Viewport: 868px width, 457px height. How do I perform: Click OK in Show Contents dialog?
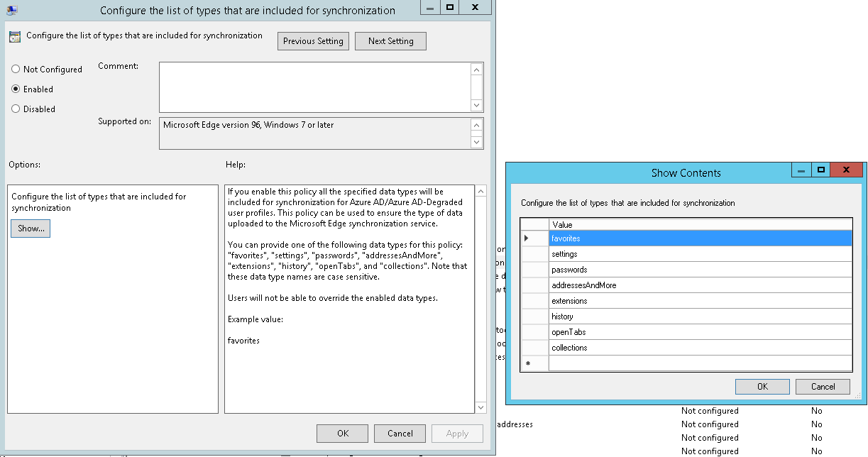[x=762, y=387]
